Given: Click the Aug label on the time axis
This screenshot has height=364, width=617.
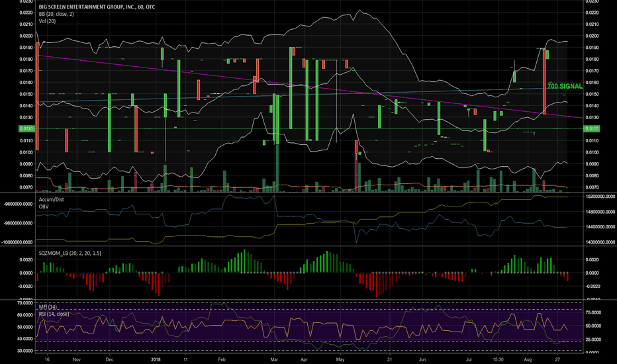Looking at the screenshot, I should 528,359.
